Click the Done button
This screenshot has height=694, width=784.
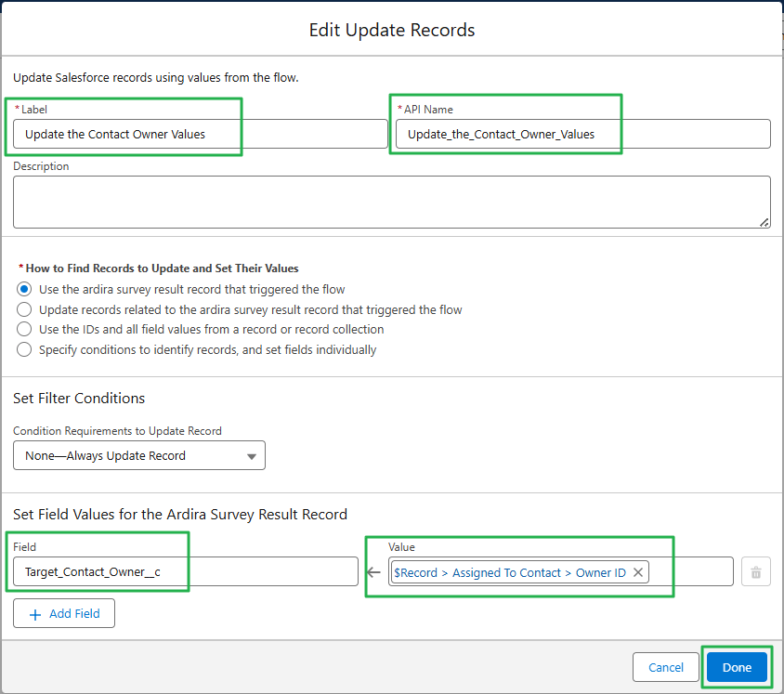737,667
